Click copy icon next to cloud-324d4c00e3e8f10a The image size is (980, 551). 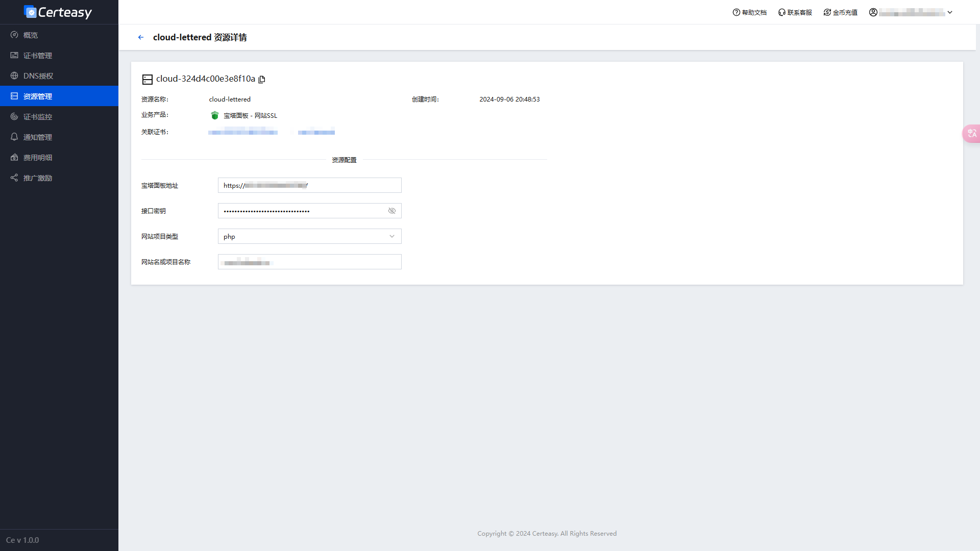[262, 80]
